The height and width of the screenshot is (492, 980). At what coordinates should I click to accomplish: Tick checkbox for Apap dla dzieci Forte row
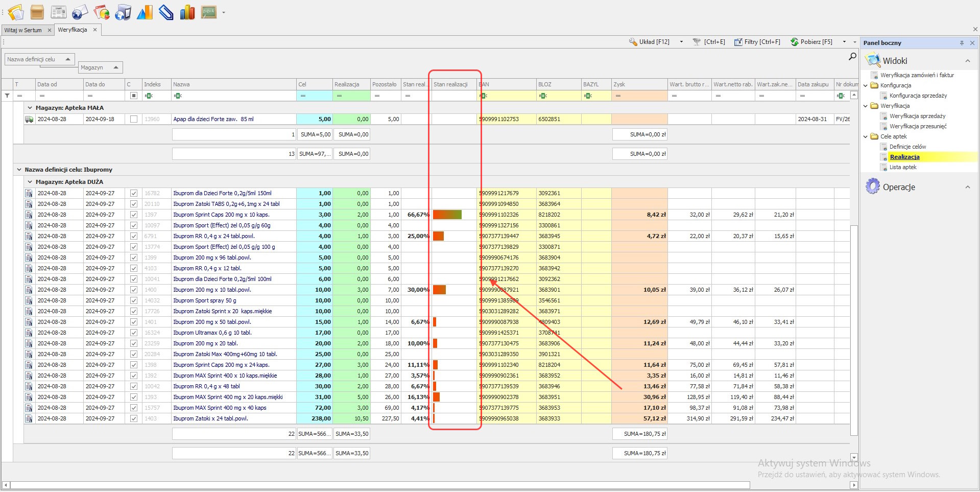pyautogui.click(x=134, y=119)
